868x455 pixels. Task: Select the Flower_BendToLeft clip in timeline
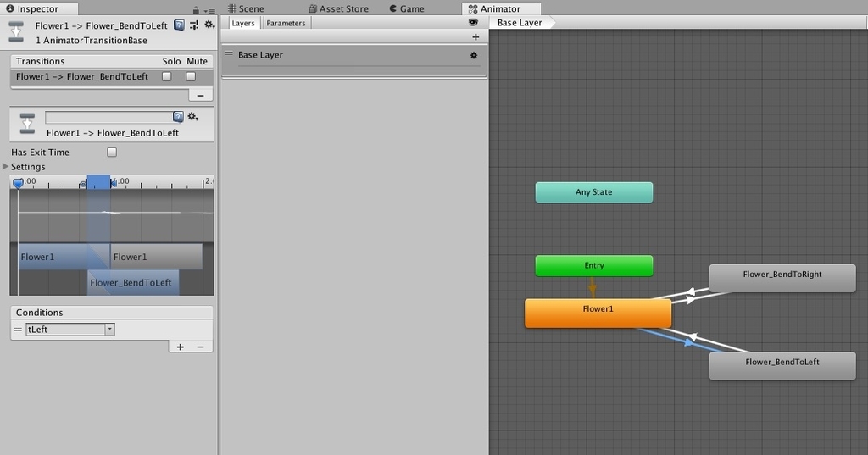(x=133, y=282)
